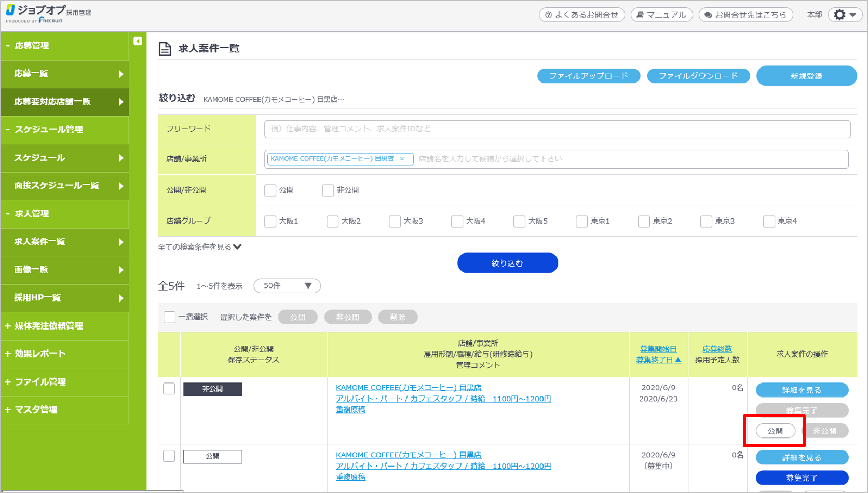Image resolution: width=868 pixels, height=493 pixels.
Task: Open 応募一覧 in the sidebar
Action: (64, 74)
